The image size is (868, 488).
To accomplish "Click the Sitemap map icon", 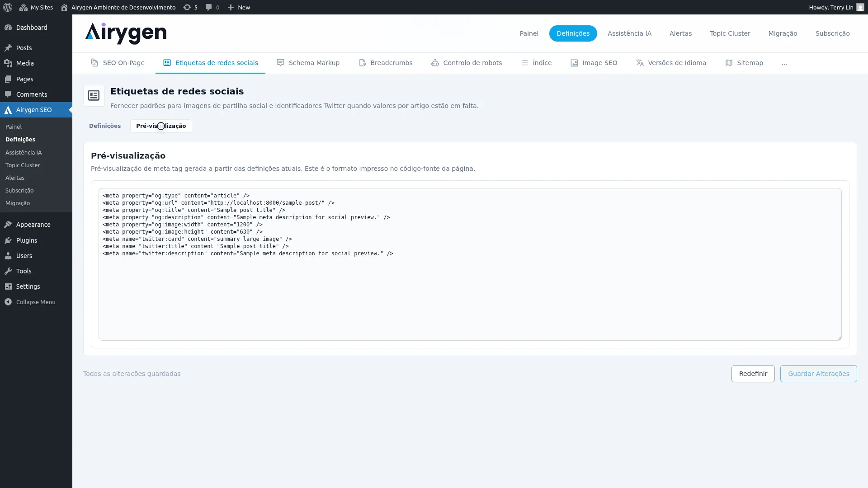I will (729, 63).
